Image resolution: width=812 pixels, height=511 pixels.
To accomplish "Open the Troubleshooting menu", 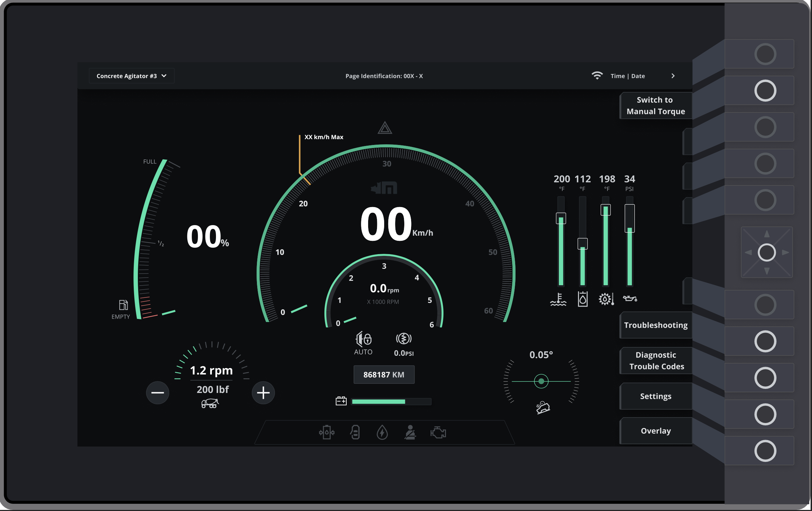I will pyautogui.click(x=655, y=325).
